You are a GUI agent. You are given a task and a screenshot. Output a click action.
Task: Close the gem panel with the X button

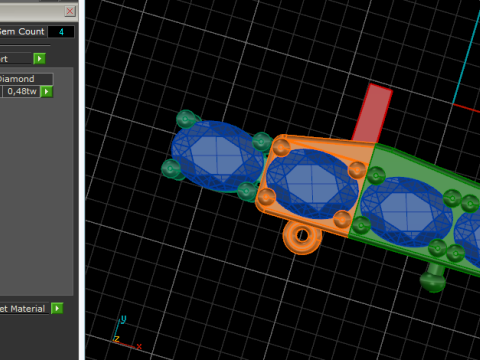70,11
